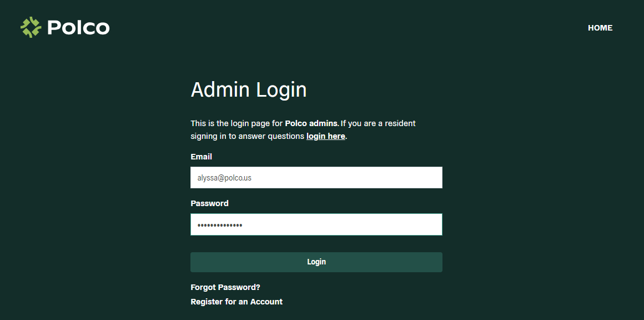Open the Forgot Password? link
Image resolution: width=644 pixels, height=320 pixels.
225,287
